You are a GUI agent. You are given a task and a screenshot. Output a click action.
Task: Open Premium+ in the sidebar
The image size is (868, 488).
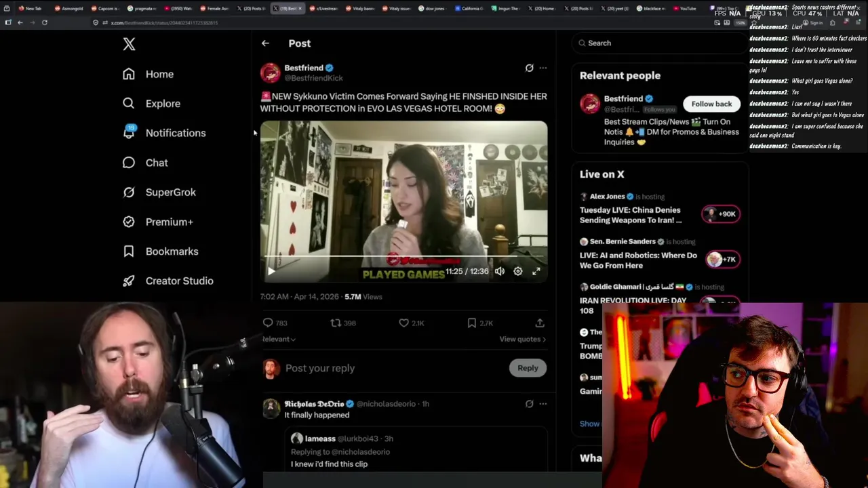157,222
